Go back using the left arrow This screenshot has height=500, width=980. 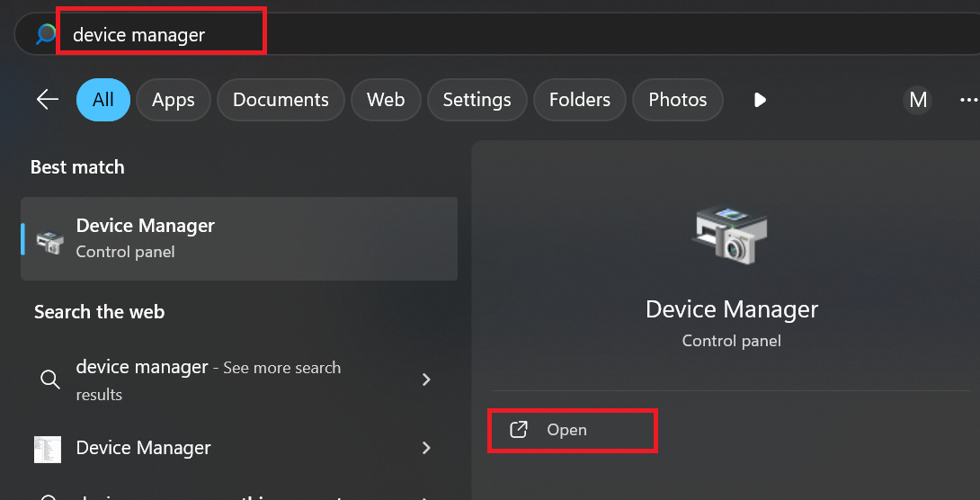pos(48,100)
